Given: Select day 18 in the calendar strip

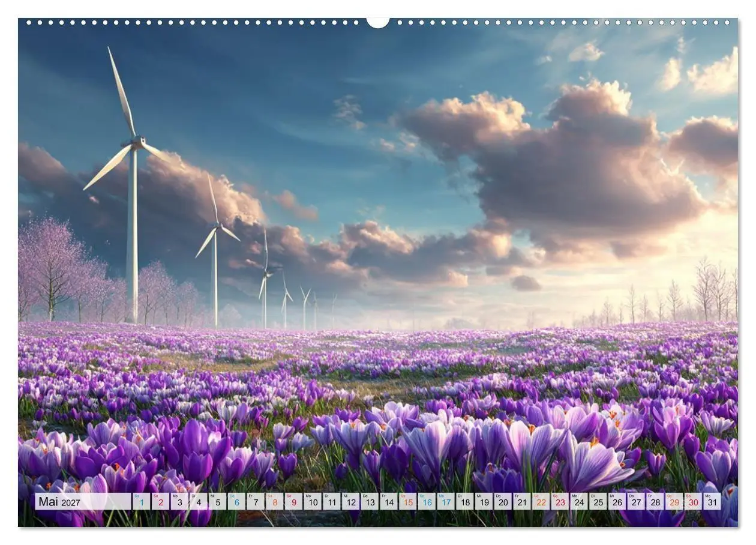Looking at the screenshot, I should pyautogui.click(x=464, y=501).
